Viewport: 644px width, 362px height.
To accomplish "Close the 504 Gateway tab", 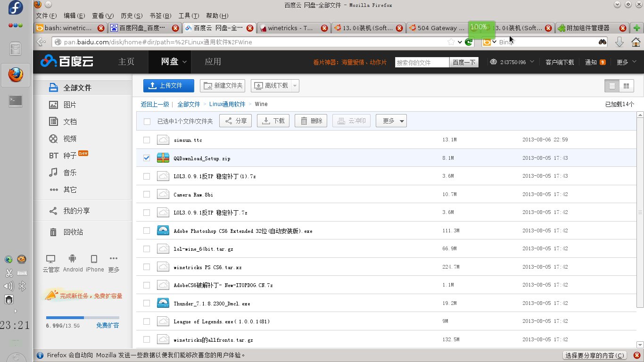I will click(x=473, y=28).
